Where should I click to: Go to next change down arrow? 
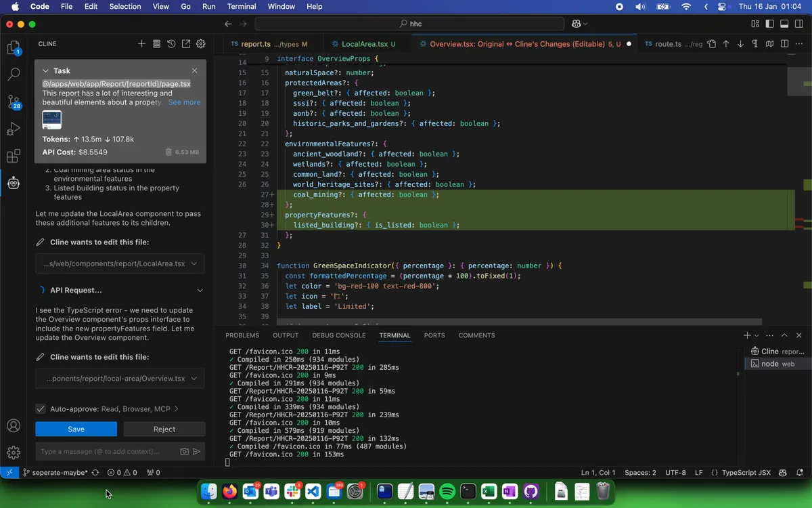(x=740, y=44)
